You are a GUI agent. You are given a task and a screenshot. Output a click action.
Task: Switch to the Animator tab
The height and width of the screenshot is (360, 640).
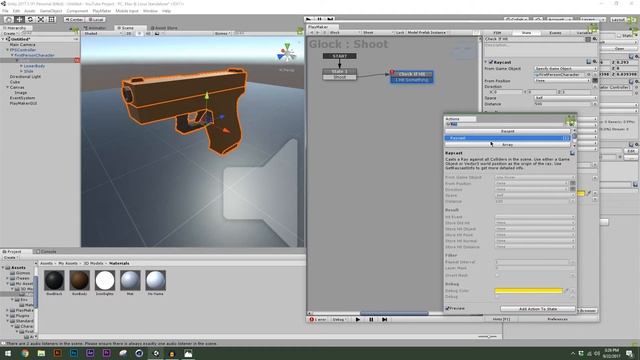pos(96,28)
